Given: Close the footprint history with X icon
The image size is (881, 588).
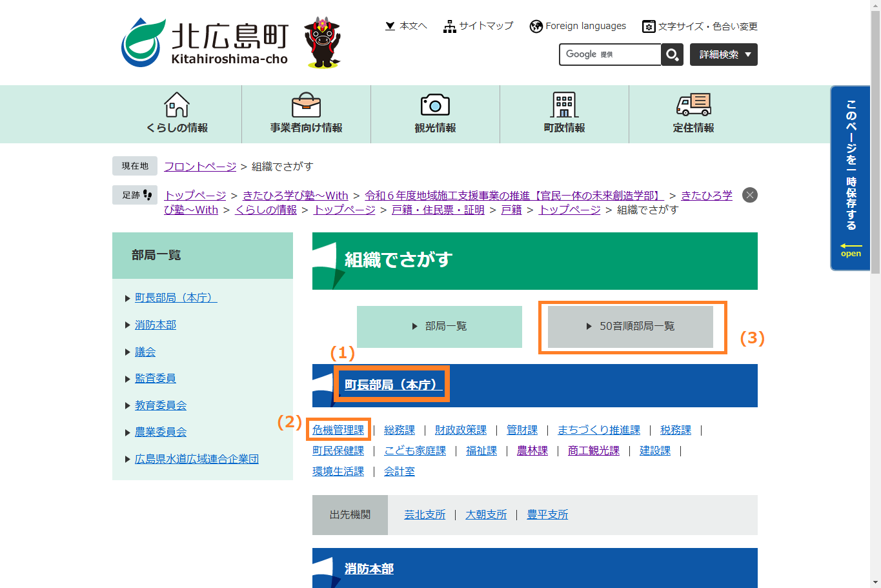Looking at the screenshot, I should [750, 195].
